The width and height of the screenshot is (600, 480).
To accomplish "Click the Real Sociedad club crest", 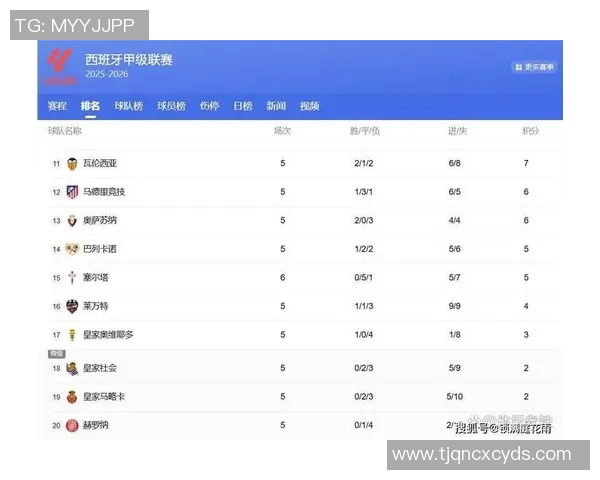I will (72, 368).
